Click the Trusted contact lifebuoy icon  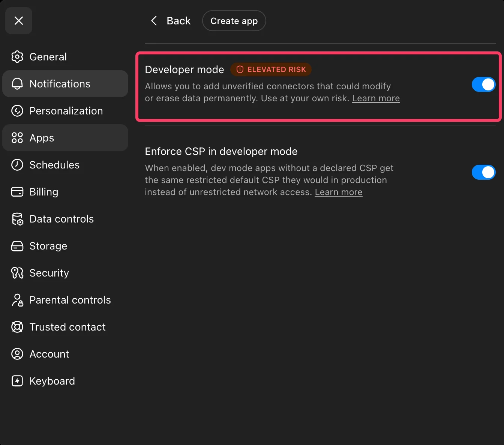(x=17, y=327)
